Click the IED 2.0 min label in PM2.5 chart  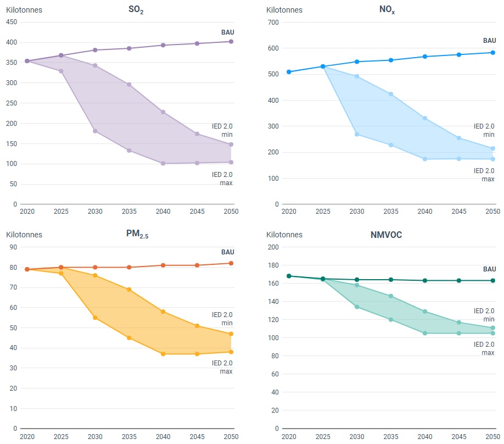pos(222,319)
